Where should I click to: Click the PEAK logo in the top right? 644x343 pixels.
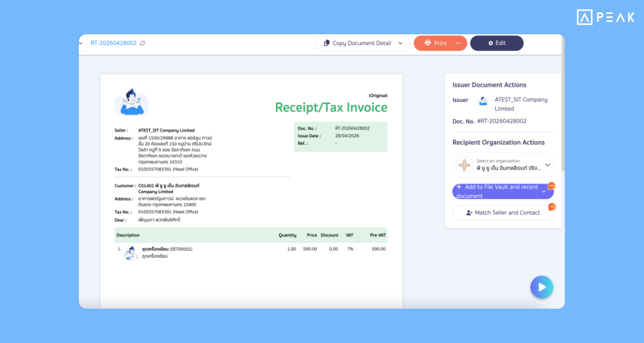click(605, 17)
